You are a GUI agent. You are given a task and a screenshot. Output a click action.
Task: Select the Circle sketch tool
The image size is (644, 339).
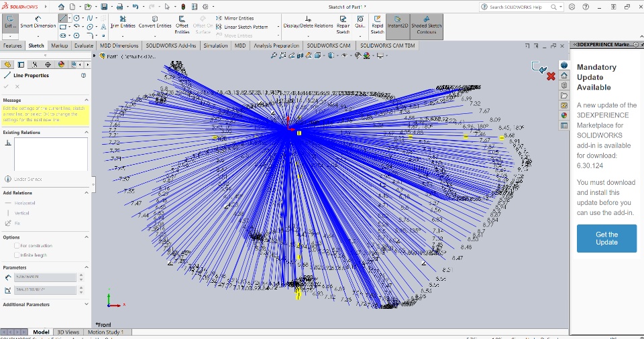click(76, 18)
